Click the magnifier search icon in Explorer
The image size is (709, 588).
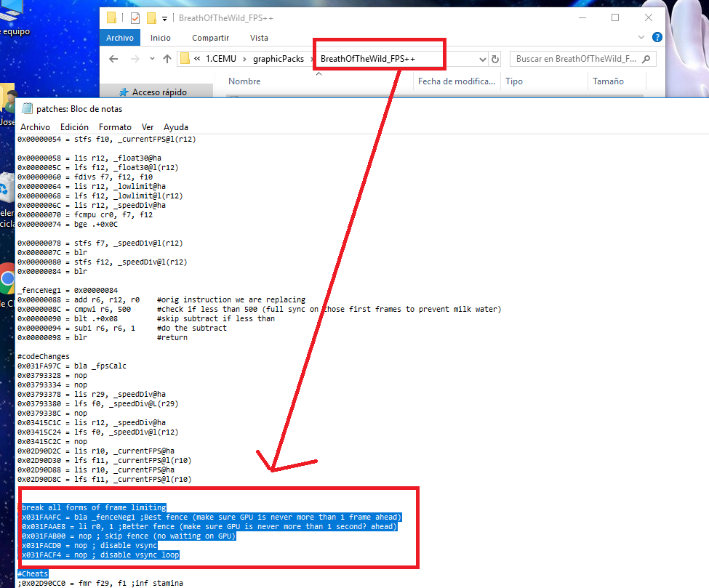(646, 59)
